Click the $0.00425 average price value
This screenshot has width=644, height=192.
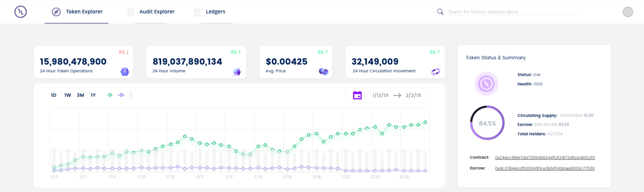coord(286,62)
